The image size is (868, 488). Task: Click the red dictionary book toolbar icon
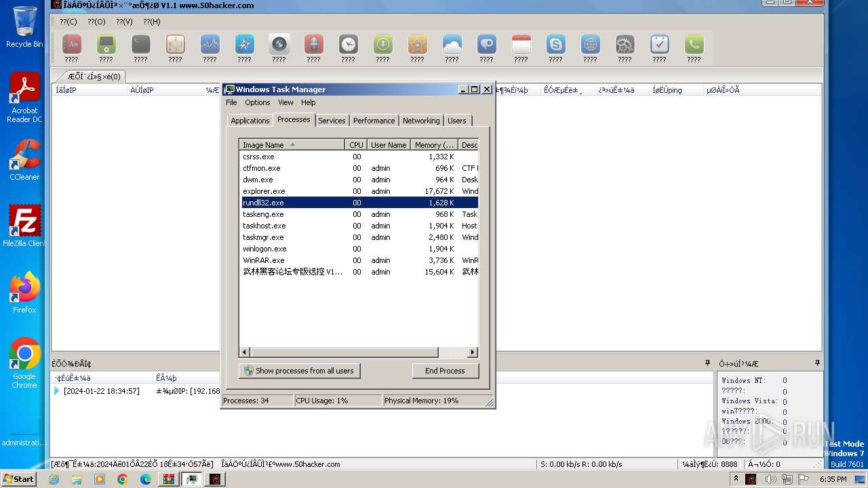[72, 45]
